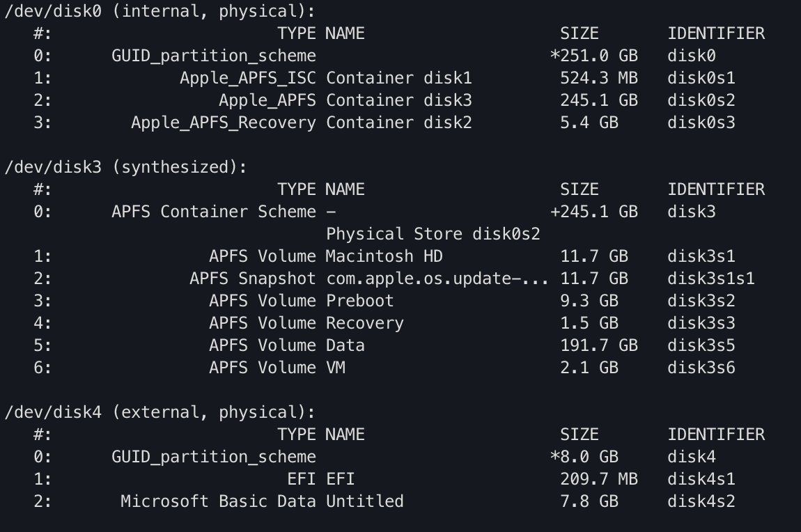The width and height of the screenshot is (801, 532).
Task: Click the '524.3 MB' size
Action: pyautogui.click(x=599, y=78)
